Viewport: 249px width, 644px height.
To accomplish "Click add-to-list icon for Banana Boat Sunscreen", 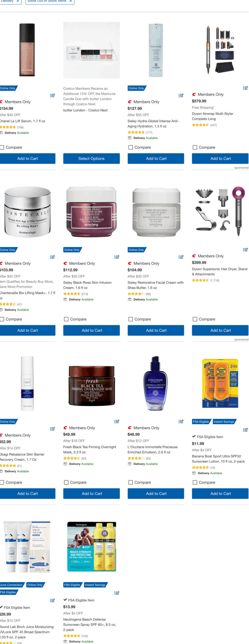I will coord(245,430).
